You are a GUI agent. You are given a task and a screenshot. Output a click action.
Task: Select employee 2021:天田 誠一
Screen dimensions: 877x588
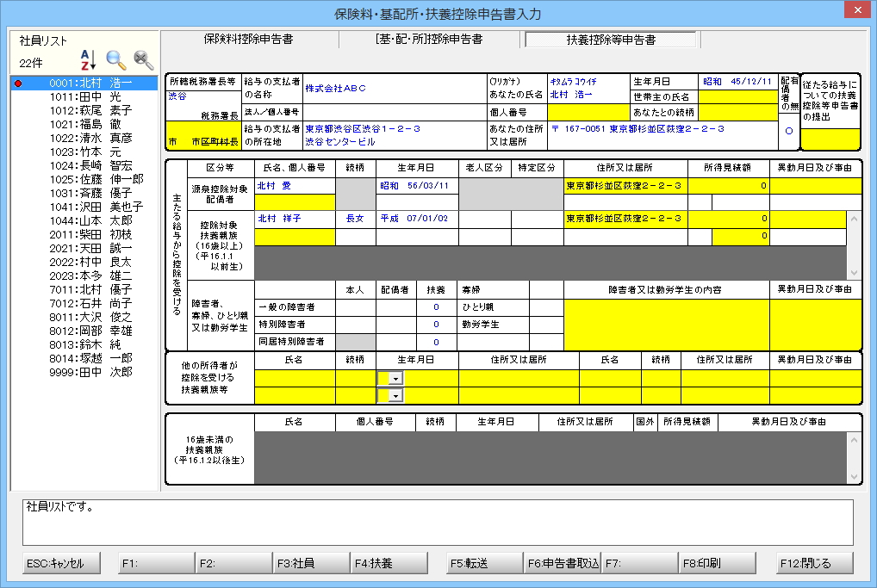point(84,248)
